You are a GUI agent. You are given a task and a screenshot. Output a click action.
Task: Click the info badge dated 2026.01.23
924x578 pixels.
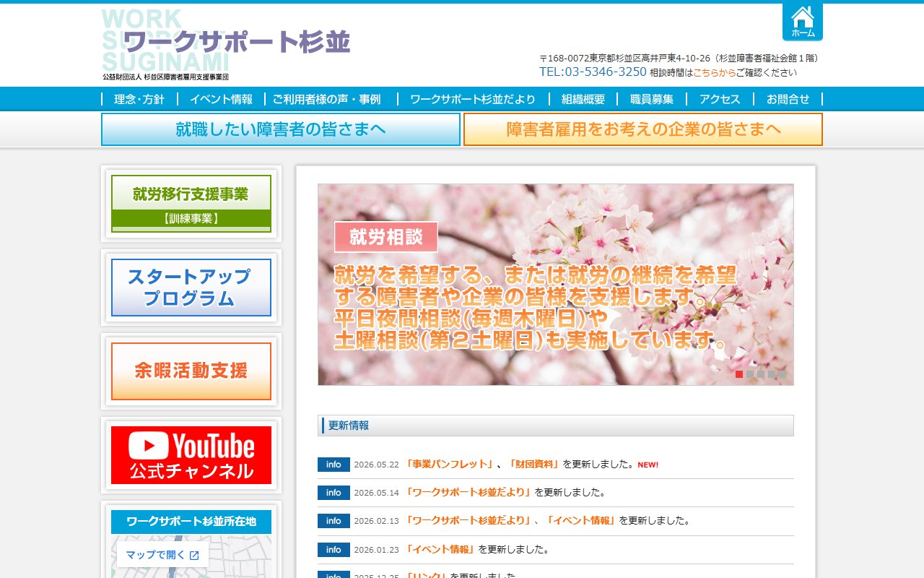coord(334,550)
